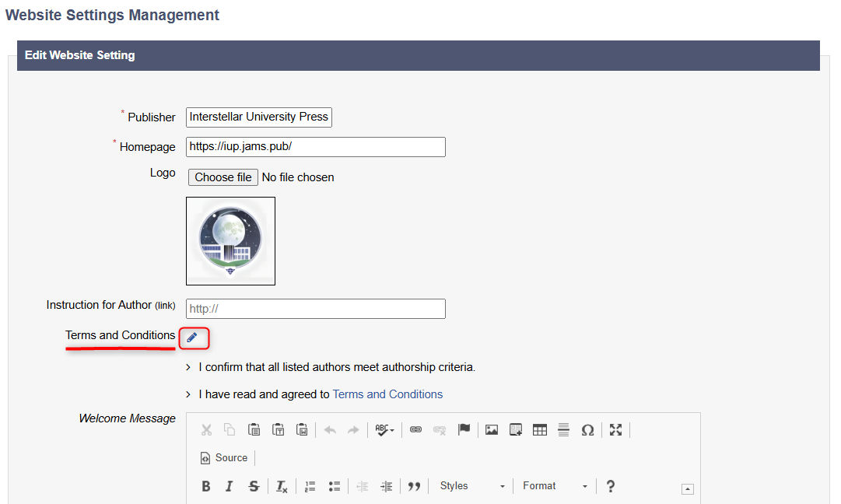Insert an anchor with the flag icon
This screenshot has height=504, width=841.
464,430
